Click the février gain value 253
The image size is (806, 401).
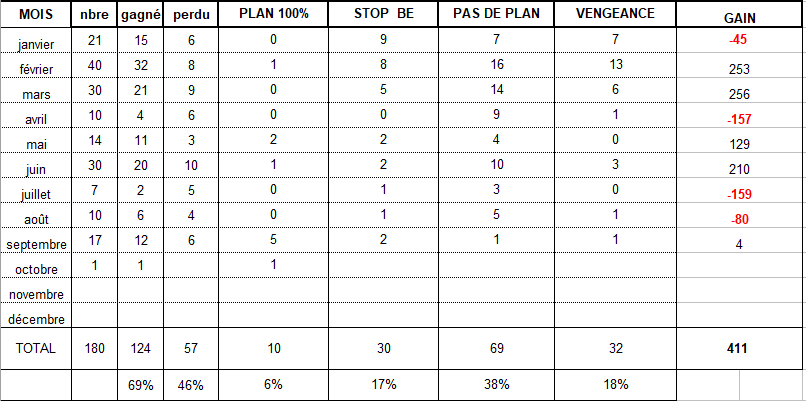point(739,69)
